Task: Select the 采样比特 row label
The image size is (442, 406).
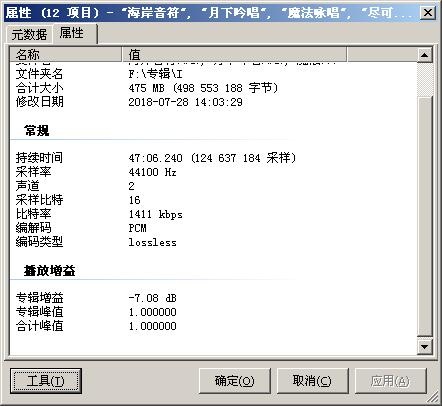Action: [39, 200]
